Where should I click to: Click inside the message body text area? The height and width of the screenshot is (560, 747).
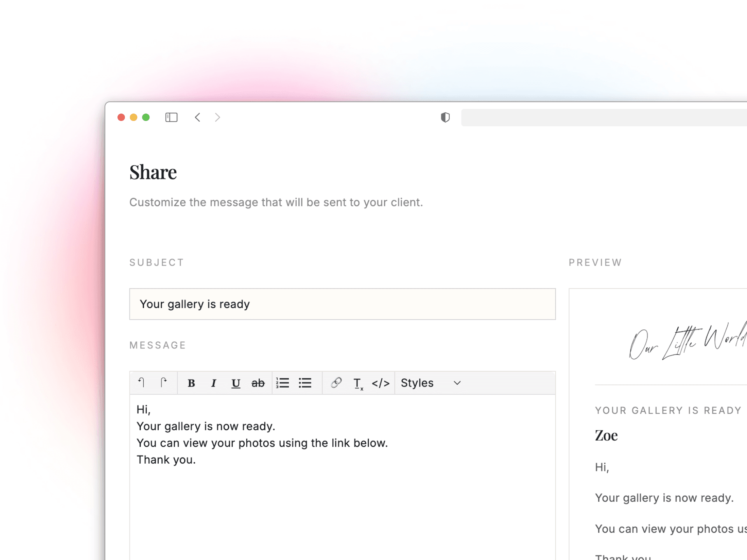pyautogui.click(x=342, y=502)
